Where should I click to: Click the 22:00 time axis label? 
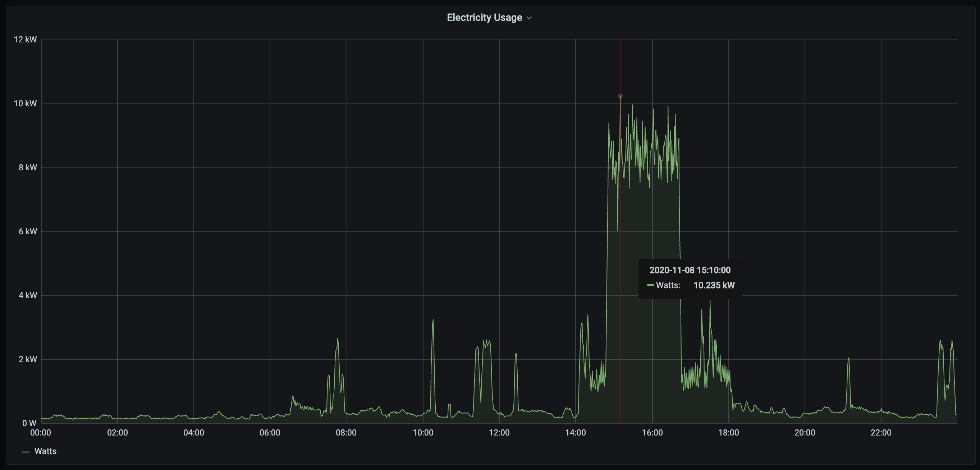[881, 433]
